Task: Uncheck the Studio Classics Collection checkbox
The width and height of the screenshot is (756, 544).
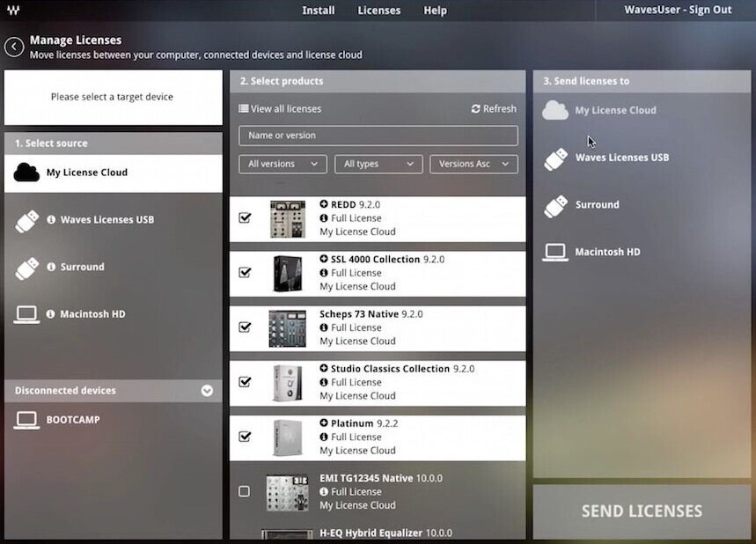Action: (x=245, y=381)
